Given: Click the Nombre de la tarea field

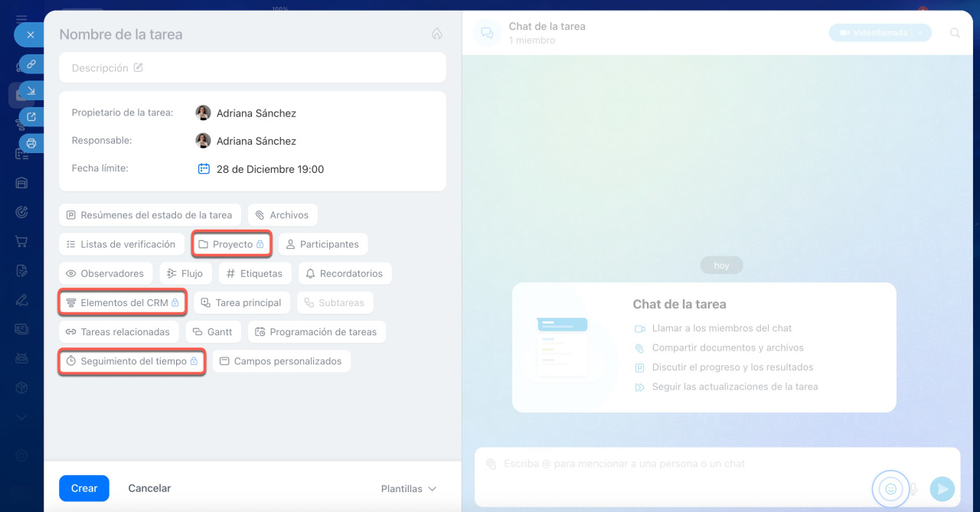Looking at the screenshot, I should 230,34.
